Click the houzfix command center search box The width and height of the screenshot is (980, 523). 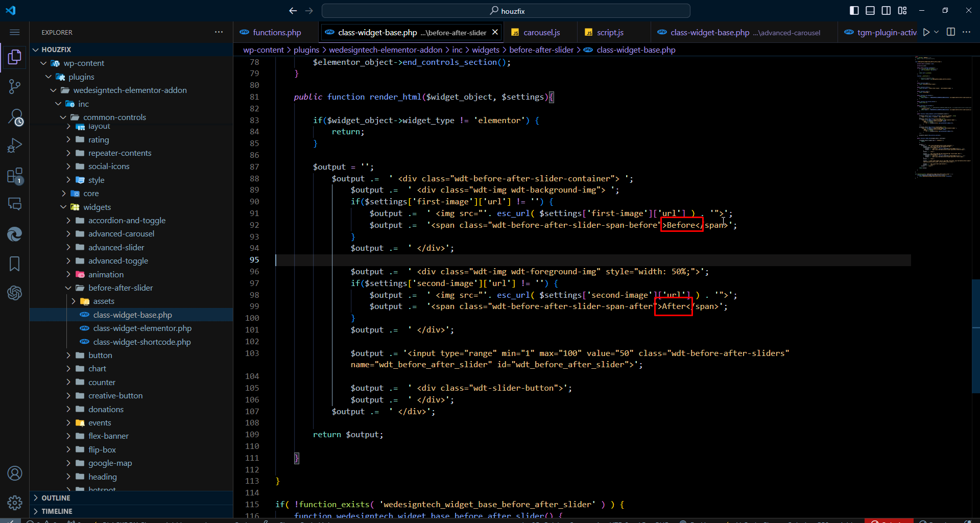point(506,11)
